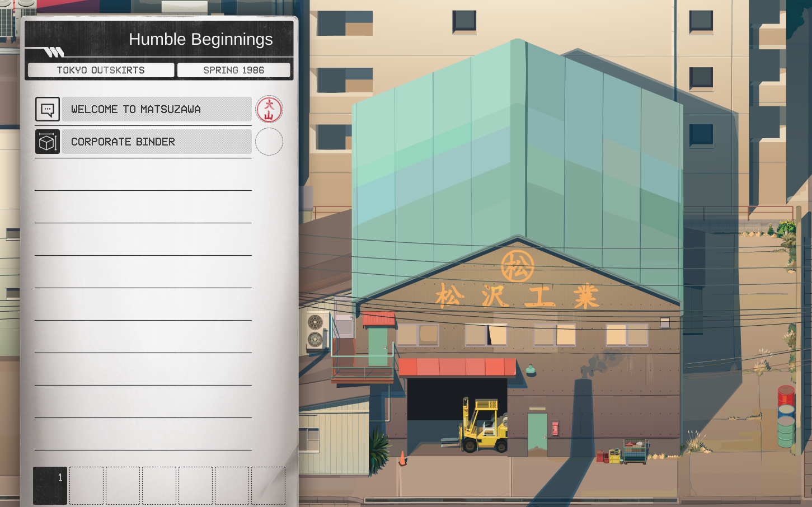Click the striped logo mark in binder header
Screen dimensions: 812x507
pos(54,53)
